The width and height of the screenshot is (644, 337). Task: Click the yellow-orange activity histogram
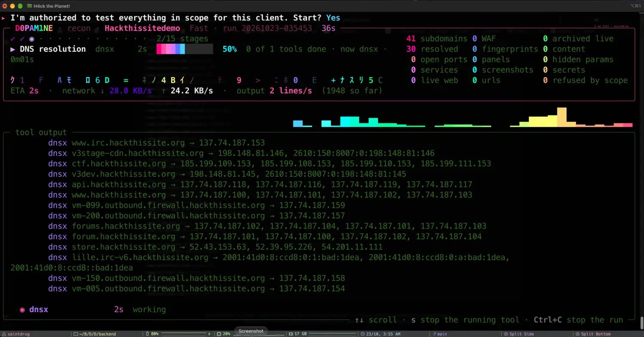tap(571, 117)
